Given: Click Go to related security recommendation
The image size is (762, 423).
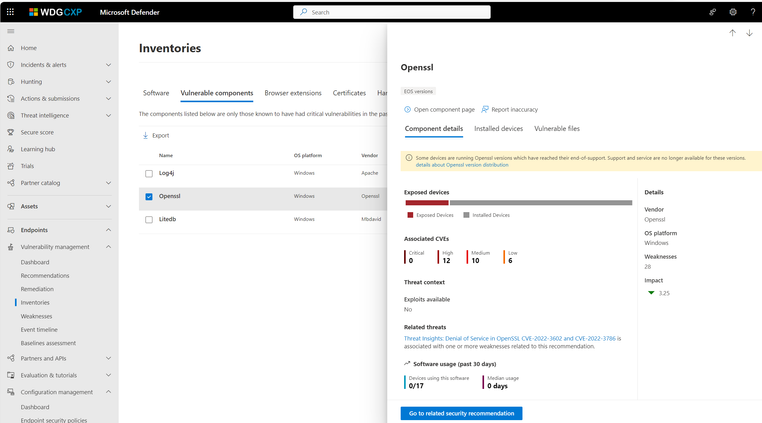Looking at the screenshot, I should coord(462,413).
